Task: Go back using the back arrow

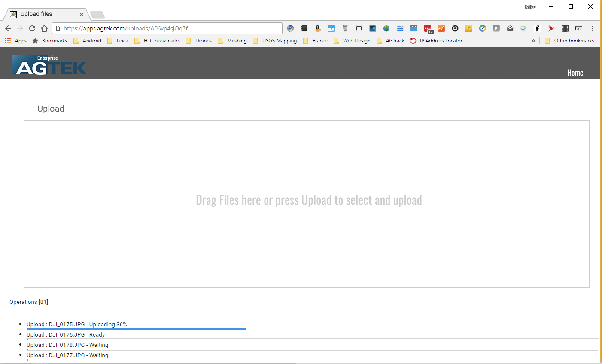Action: 8,28
